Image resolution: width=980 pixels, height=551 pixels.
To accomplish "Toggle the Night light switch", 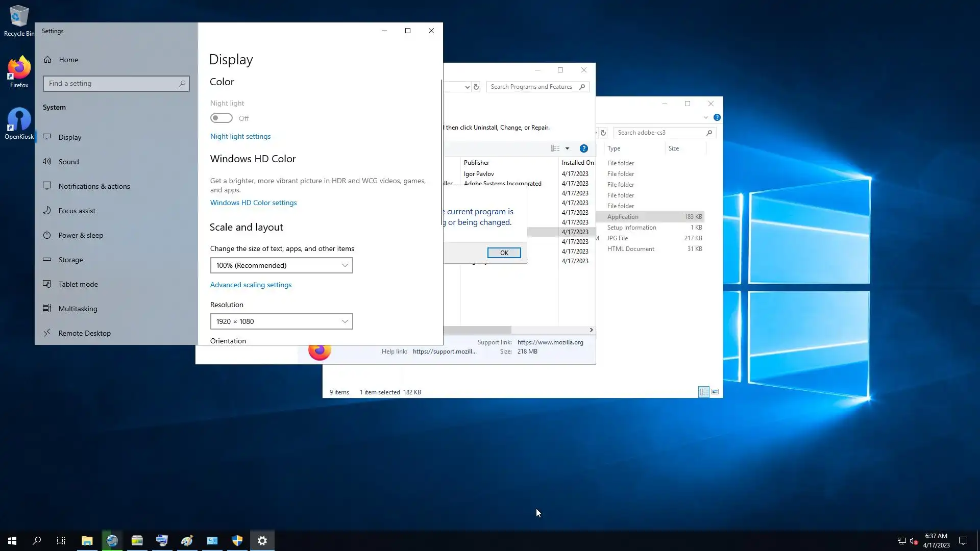I will [222, 118].
